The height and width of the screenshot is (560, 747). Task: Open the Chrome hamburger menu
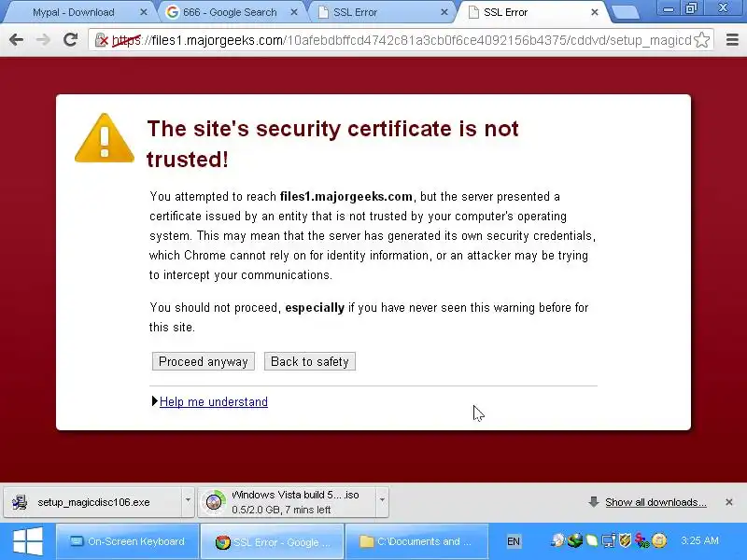pyautogui.click(x=732, y=40)
